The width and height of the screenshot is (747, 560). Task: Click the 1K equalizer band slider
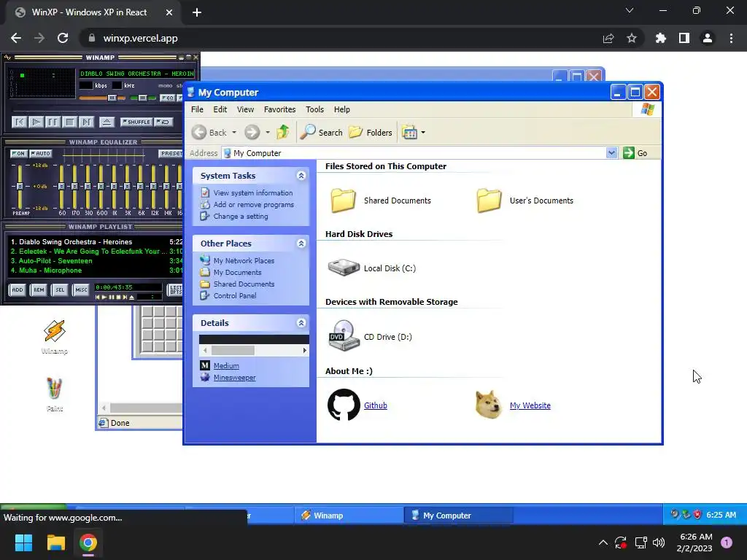[114, 186]
